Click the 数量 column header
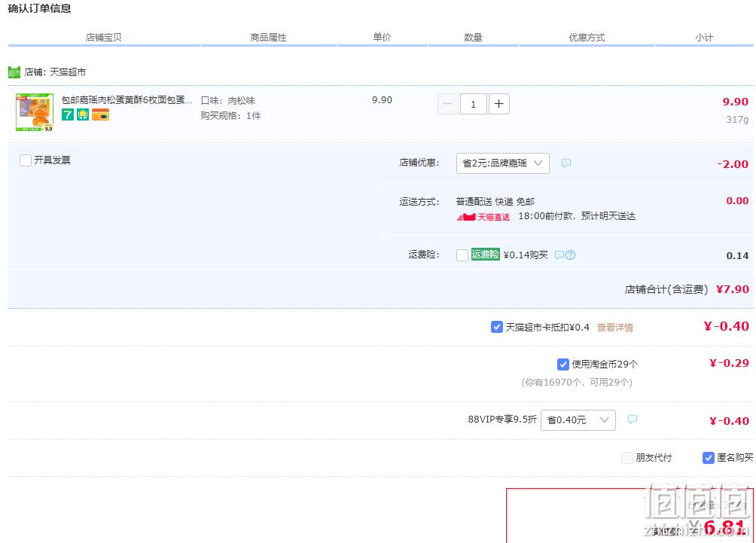This screenshot has width=756, height=543. click(473, 38)
